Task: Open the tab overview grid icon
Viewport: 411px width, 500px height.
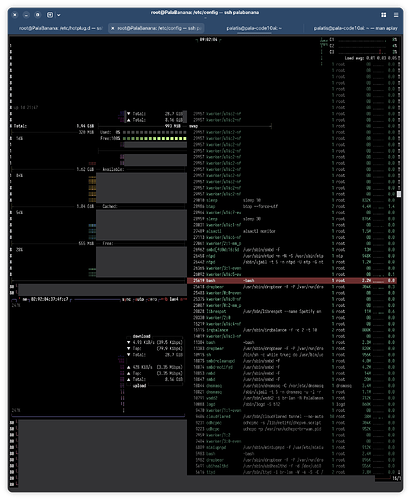Action: 383,15
